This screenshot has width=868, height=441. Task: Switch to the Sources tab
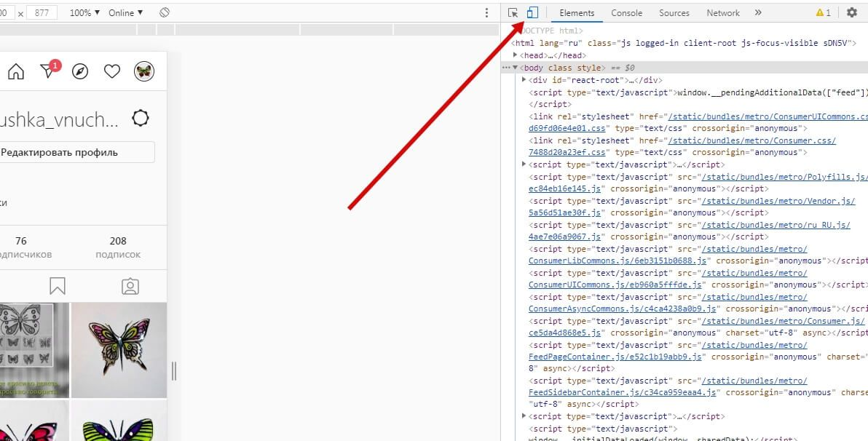point(674,12)
